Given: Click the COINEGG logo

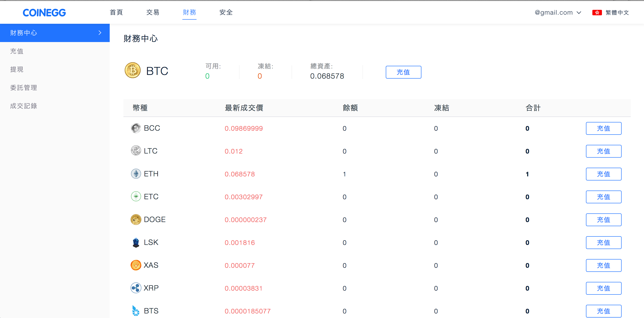Looking at the screenshot, I should pos(44,13).
